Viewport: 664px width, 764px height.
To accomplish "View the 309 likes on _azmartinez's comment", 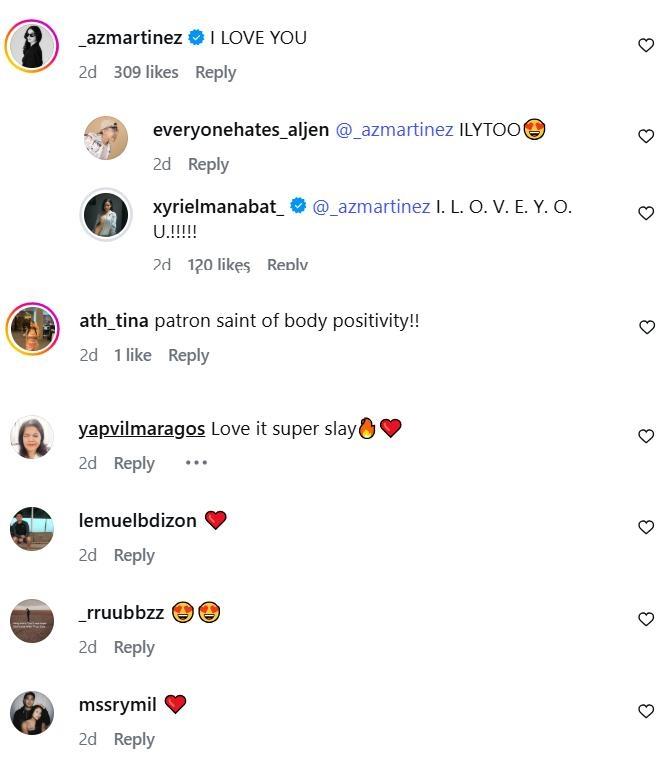I will 146,72.
